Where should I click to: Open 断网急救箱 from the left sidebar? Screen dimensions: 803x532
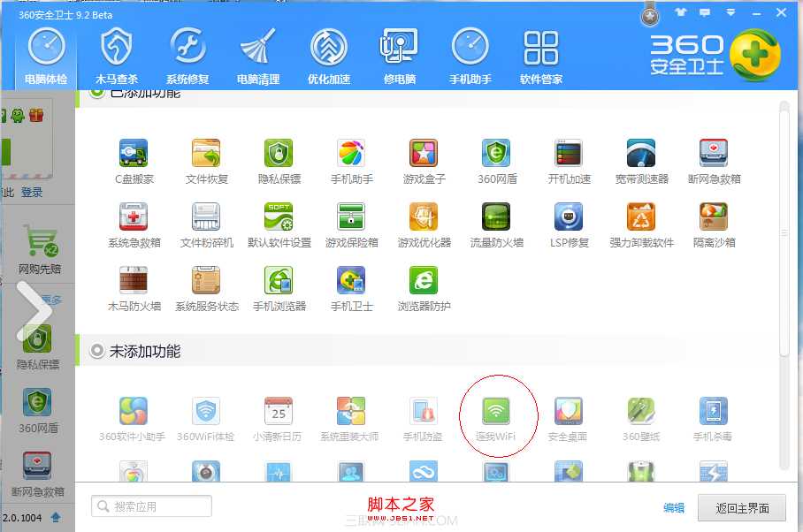point(37,464)
